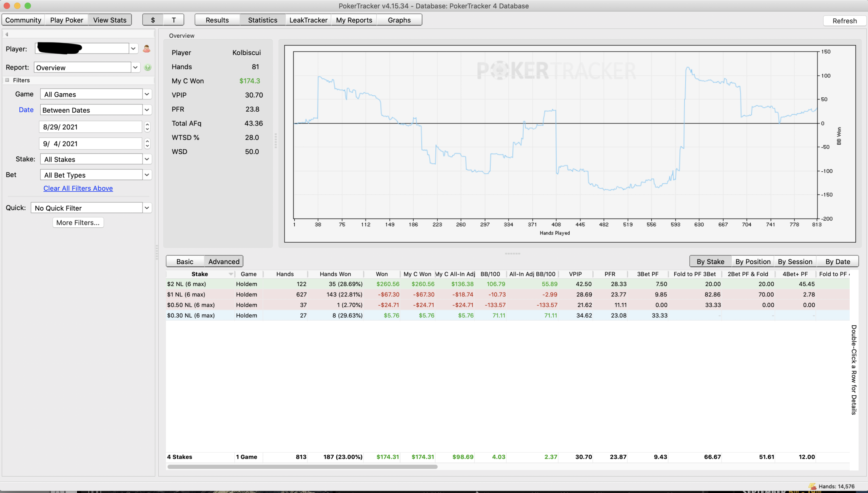Open the Player dropdown
This screenshot has width=868, height=493.
coord(133,49)
